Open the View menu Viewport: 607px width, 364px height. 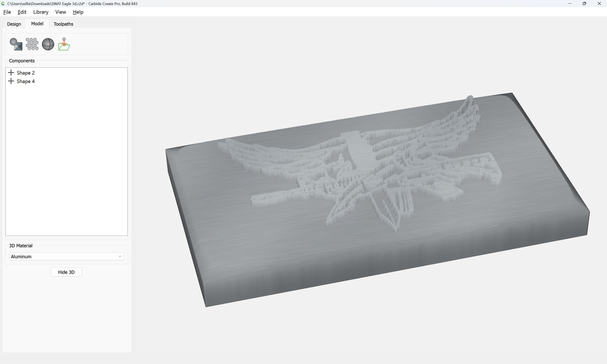coord(60,12)
